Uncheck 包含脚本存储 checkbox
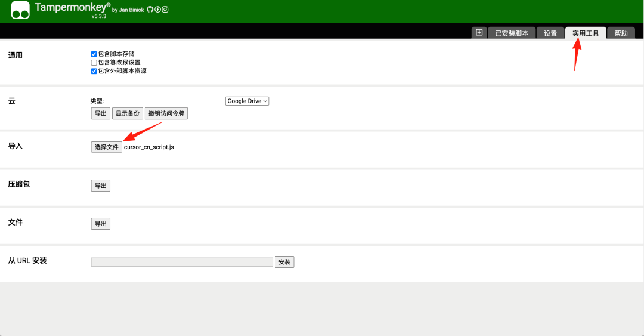 (94, 54)
